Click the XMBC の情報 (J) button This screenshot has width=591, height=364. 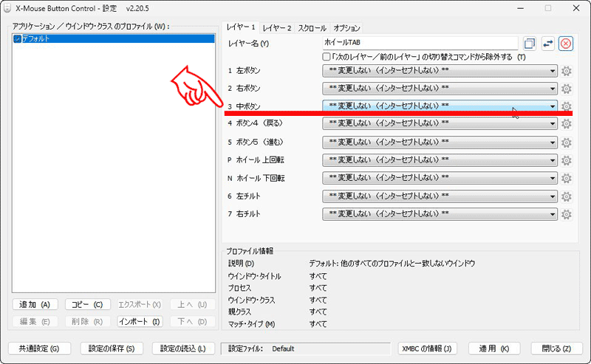428,348
